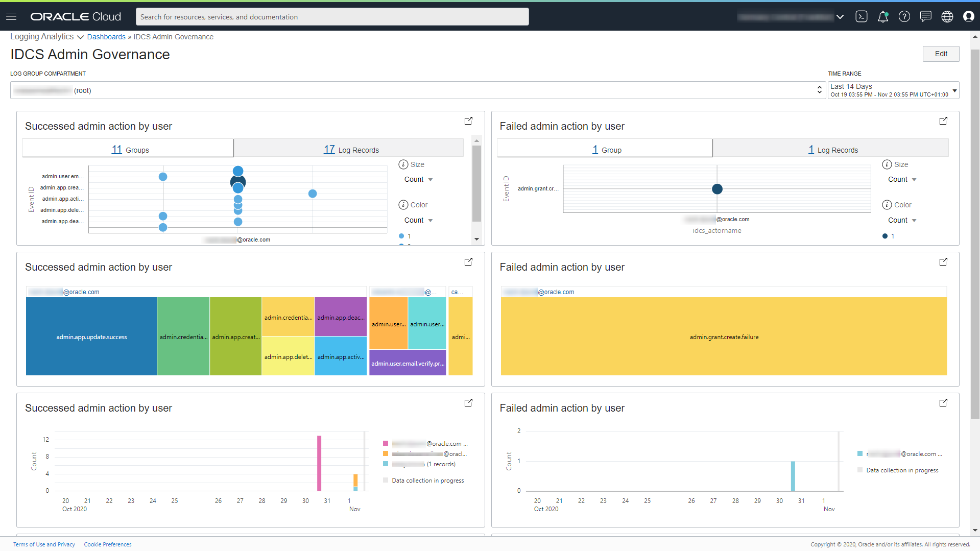
Task: Select the admin.app.update.success treemap tile
Action: (91, 337)
